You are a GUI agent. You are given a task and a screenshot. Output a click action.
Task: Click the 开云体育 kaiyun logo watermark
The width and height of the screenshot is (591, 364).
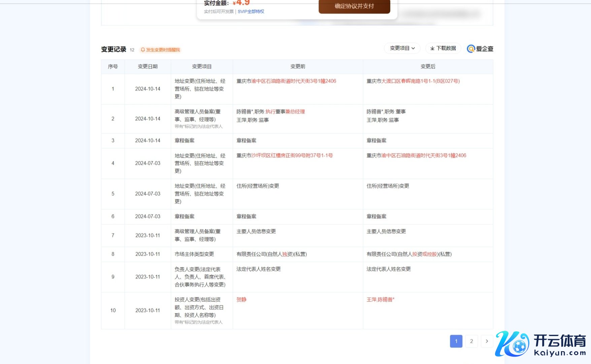[x=541, y=344]
